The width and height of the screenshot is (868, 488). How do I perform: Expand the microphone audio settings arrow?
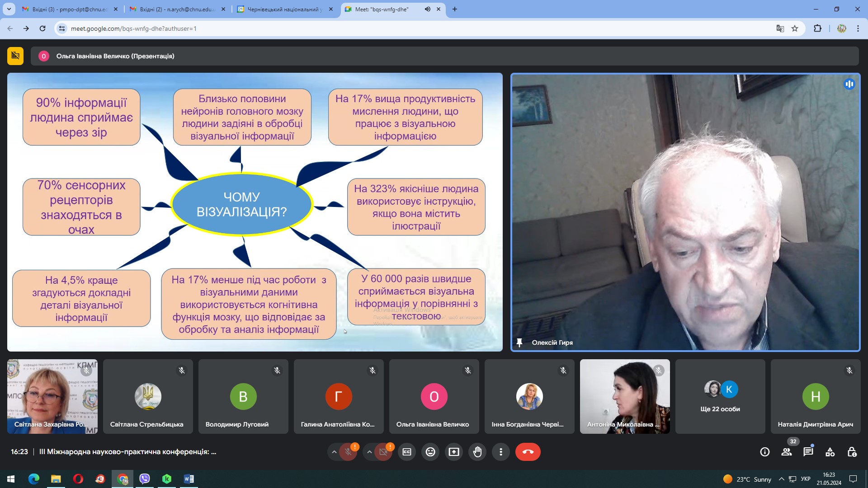(334, 452)
